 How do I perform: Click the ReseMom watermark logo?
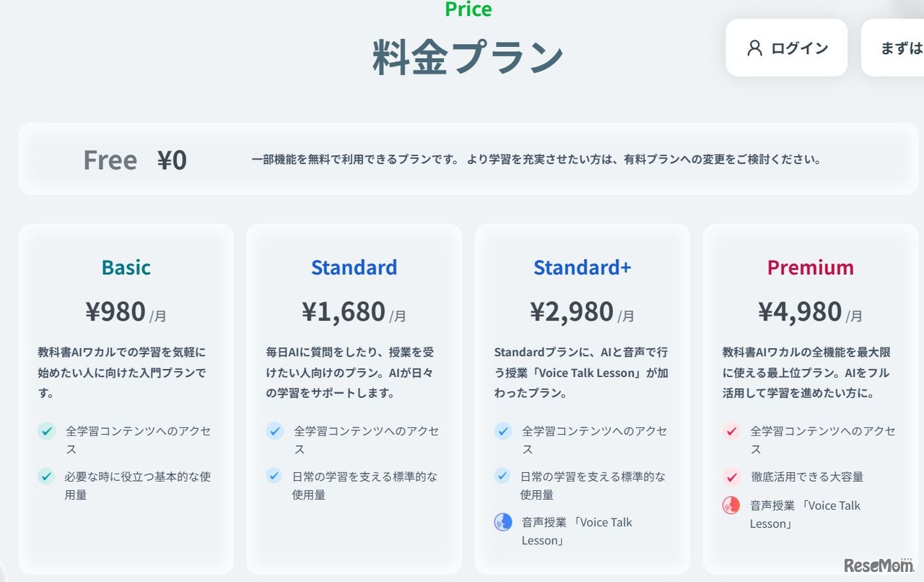click(x=878, y=564)
